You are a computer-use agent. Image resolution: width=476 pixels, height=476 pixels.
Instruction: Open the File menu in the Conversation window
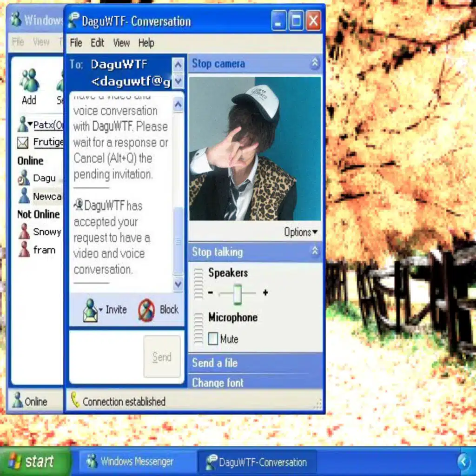[x=76, y=43]
